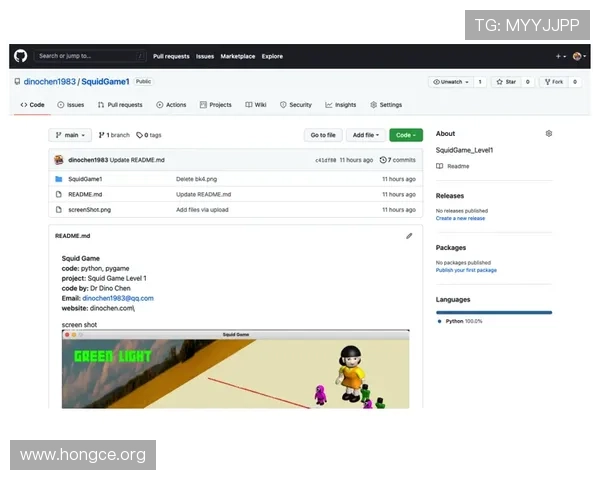Click the commit author avatar dinochen1983
Image resolution: width=600 pixels, height=480 pixels.
click(x=59, y=160)
